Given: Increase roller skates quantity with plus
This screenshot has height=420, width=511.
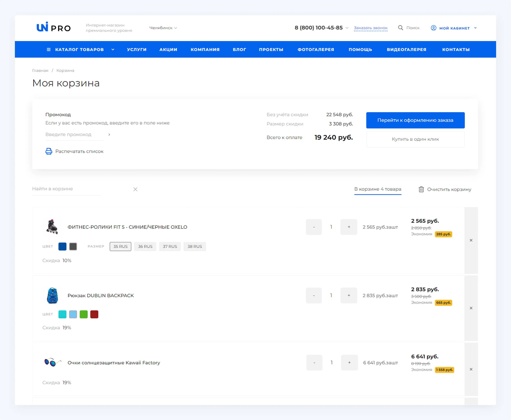Looking at the screenshot, I should tap(349, 227).
